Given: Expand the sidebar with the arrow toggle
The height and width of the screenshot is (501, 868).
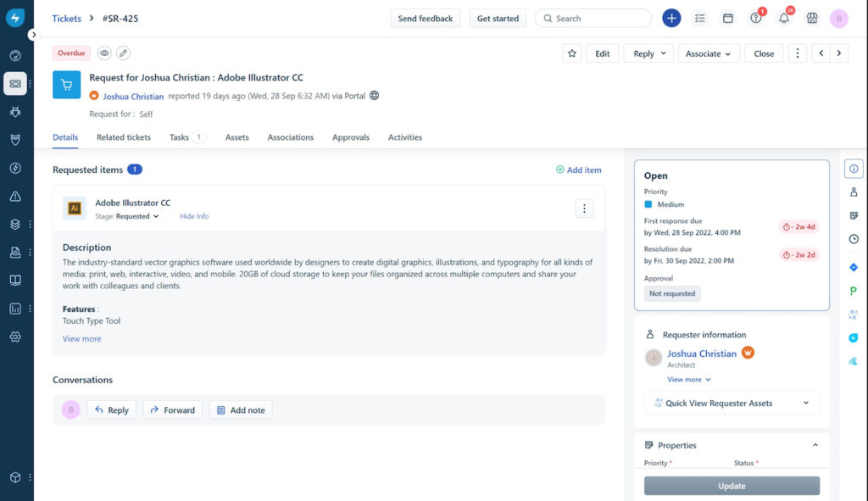Looking at the screenshot, I should pyautogui.click(x=33, y=34).
